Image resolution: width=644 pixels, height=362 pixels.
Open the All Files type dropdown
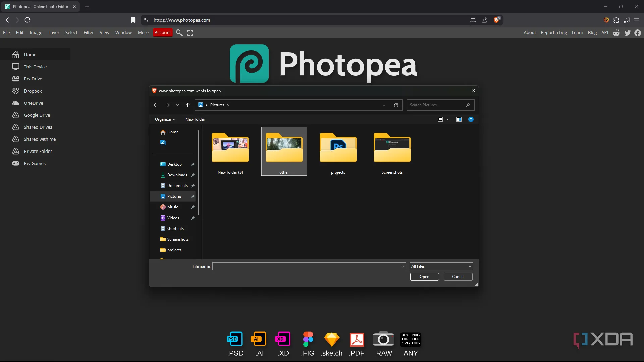pos(441,266)
